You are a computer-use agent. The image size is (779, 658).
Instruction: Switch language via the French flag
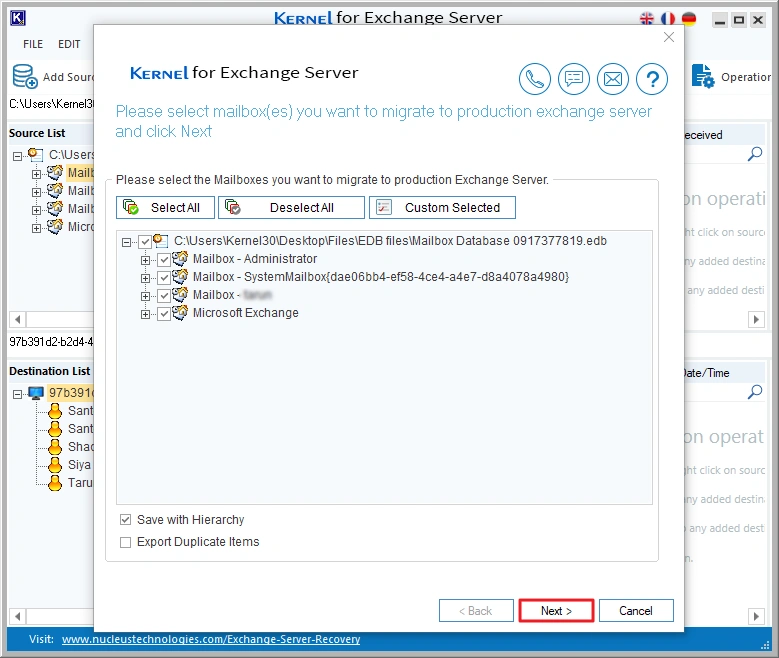coord(668,19)
